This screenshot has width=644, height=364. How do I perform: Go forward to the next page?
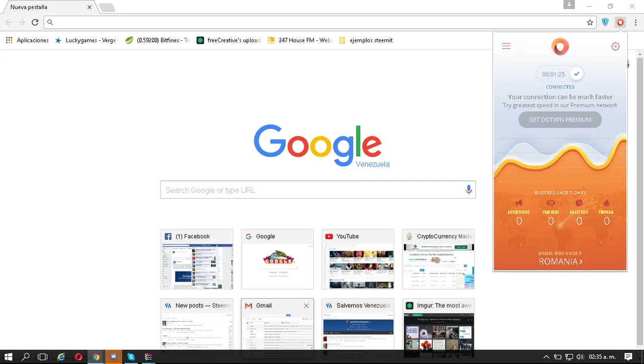22,22
